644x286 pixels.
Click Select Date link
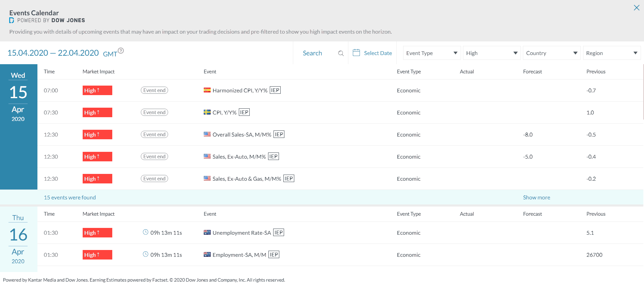click(378, 53)
